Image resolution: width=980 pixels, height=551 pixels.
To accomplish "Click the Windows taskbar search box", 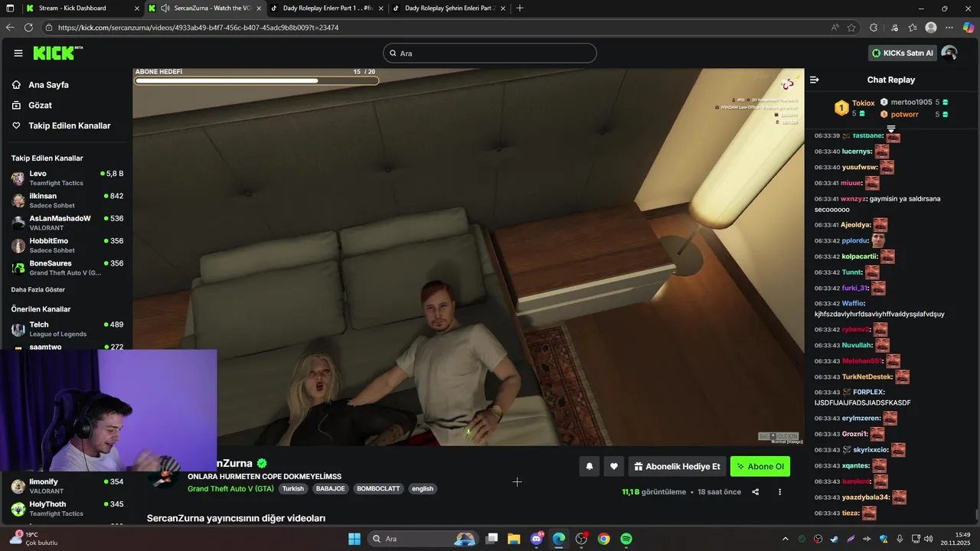I will point(421,539).
